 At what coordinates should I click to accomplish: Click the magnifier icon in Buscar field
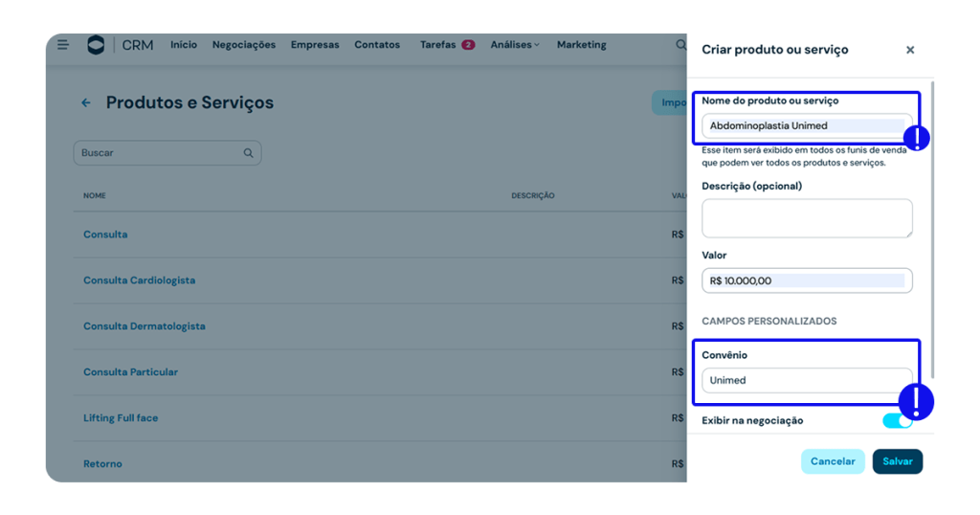[x=249, y=153]
